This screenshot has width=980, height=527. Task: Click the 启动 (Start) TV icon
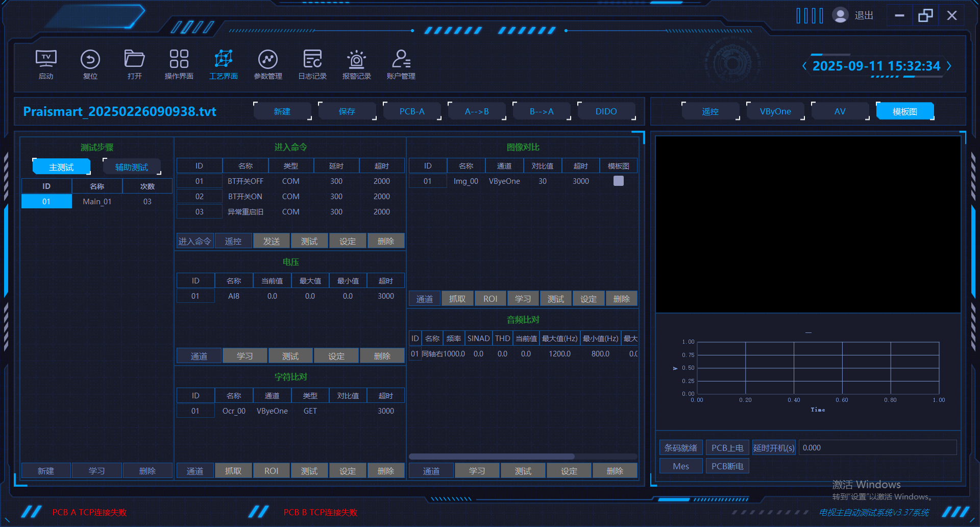[x=46, y=60]
